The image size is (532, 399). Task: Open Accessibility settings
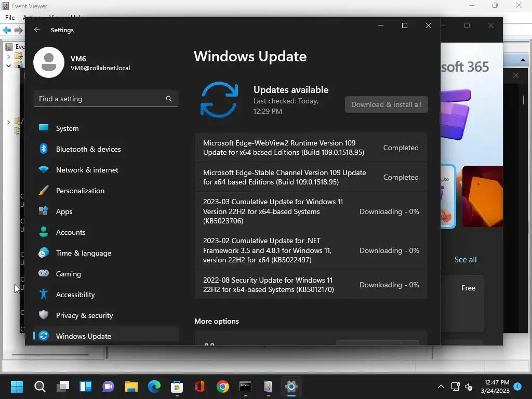(x=106, y=295)
